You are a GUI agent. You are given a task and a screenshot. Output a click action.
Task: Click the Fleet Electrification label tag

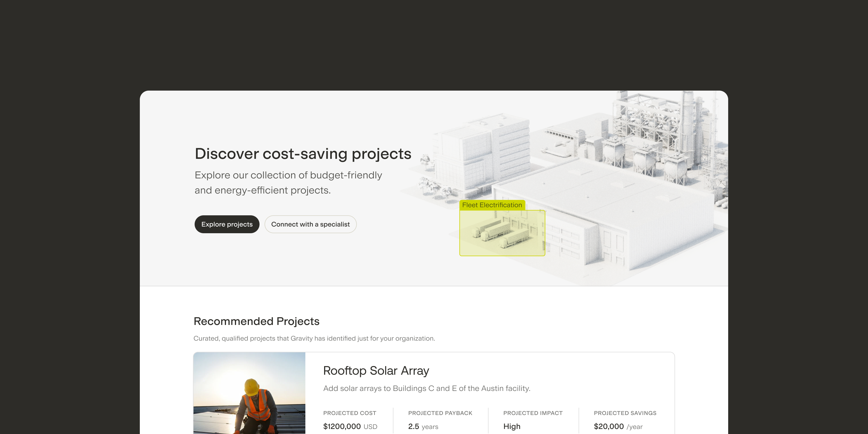[492, 205]
